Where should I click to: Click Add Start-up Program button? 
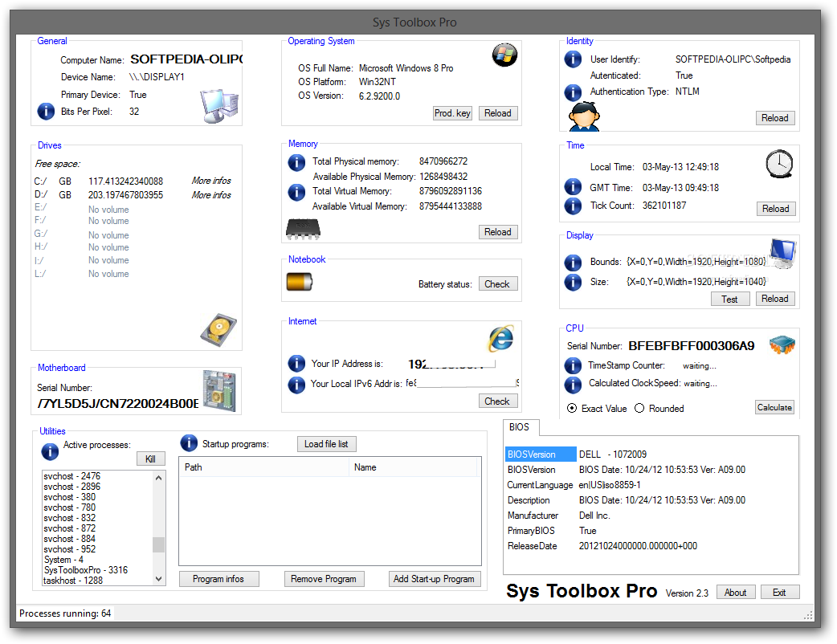pyautogui.click(x=434, y=579)
